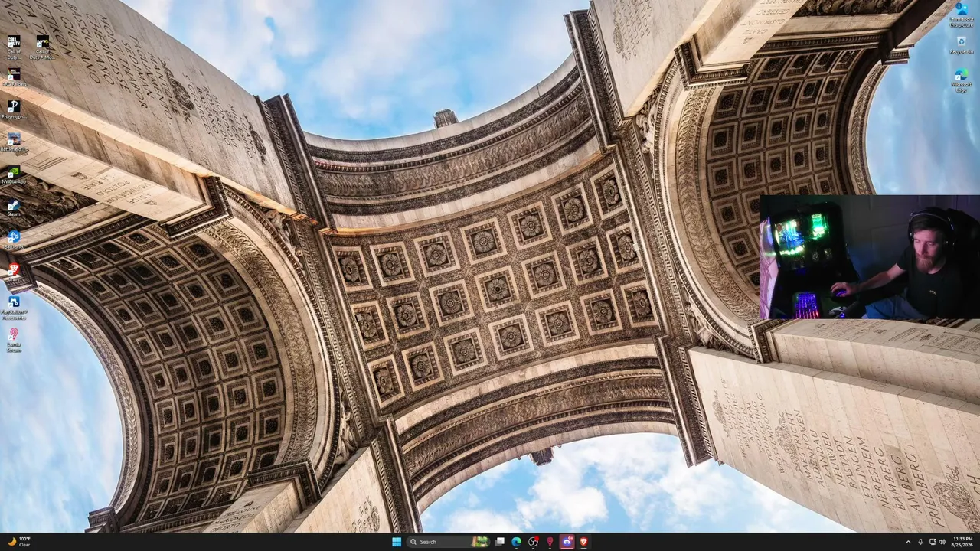The width and height of the screenshot is (980, 551).
Task: Open Task View from the taskbar
Action: click(x=500, y=542)
